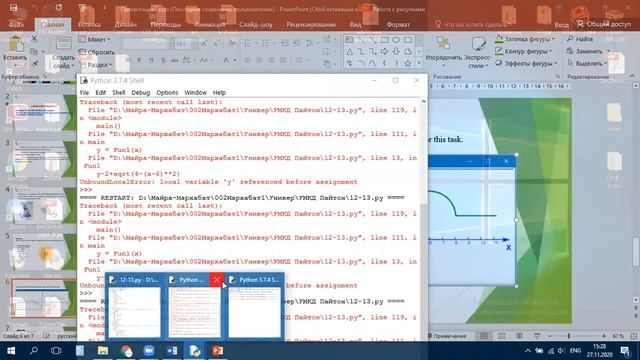Select the oval shape in shapes gallery

[396, 40]
